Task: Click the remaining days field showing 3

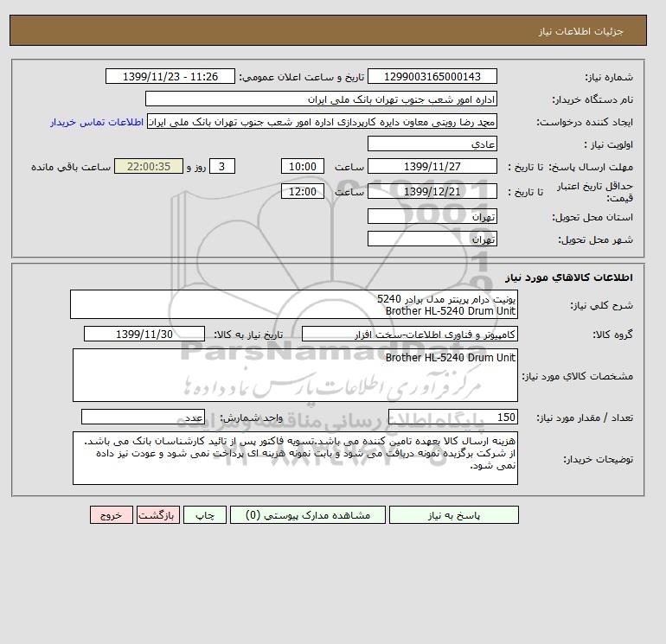Action: pos(221,167)
